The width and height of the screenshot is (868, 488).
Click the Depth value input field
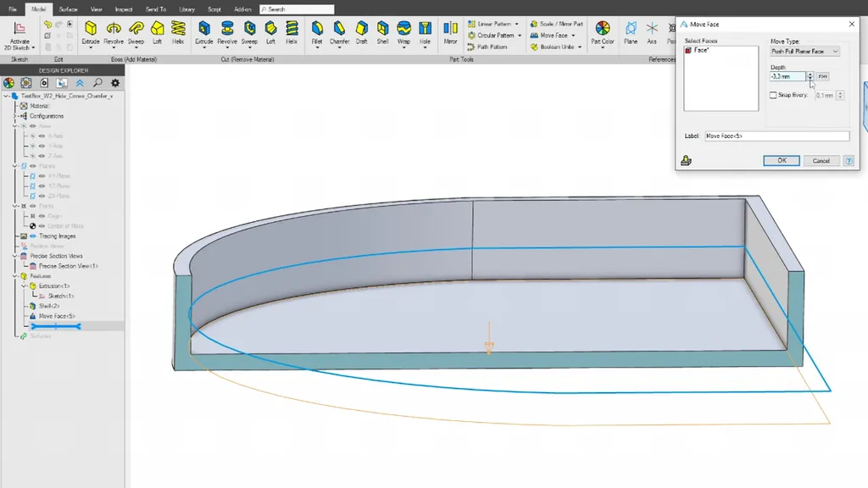click(787, 76)
